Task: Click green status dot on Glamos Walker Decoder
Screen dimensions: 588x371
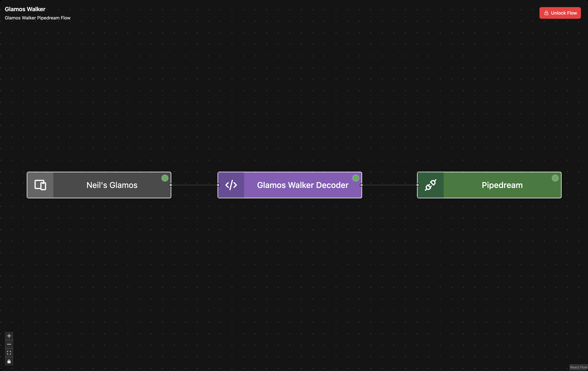Action: coord(355,178)
